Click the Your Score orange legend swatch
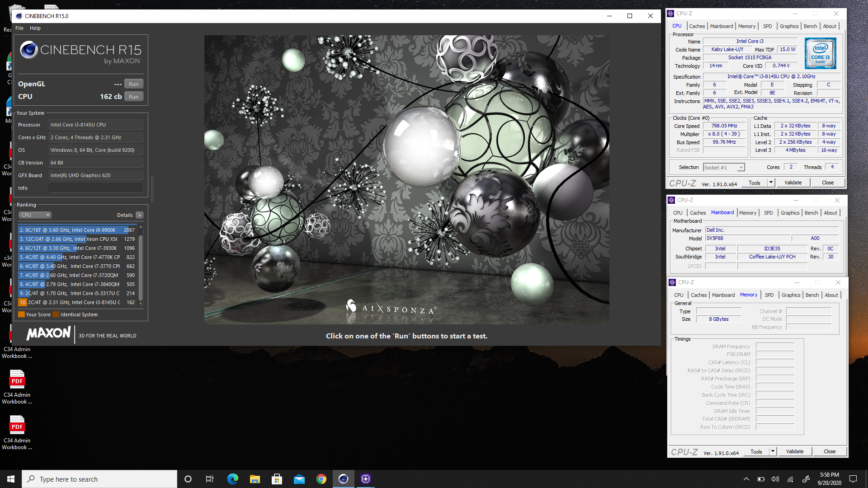The height and width of the screenshot is (488, 868). coord(21,314)
